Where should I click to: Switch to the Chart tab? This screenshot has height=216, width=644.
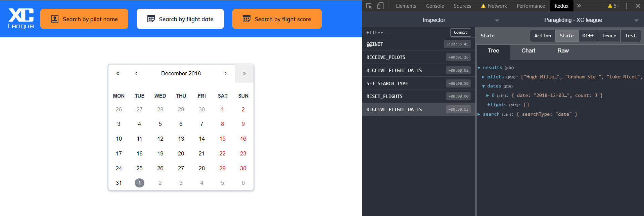[x=528, y=50]
